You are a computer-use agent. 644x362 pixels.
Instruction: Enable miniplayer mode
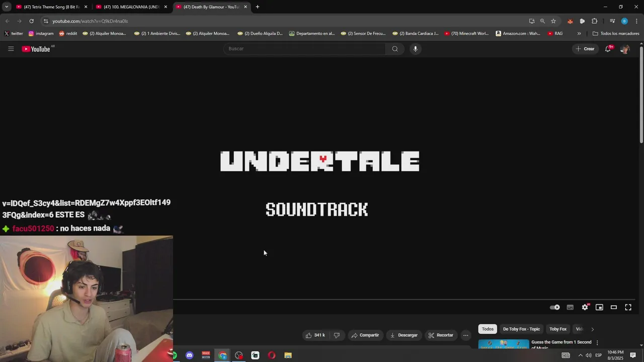pyautogui.click(x=599, y=307)
